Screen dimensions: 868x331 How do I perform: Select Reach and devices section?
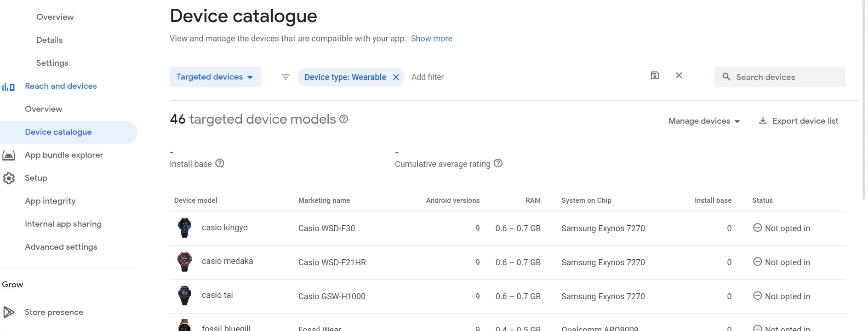pos(61,86)
